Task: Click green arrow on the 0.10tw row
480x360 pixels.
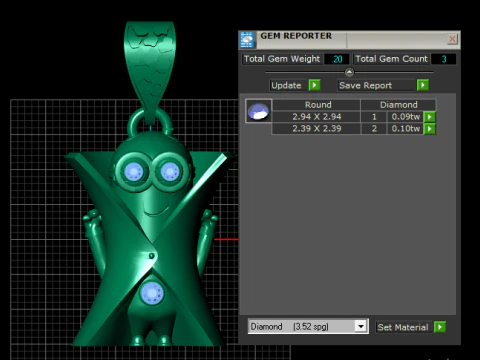Action: coord(430,129)
